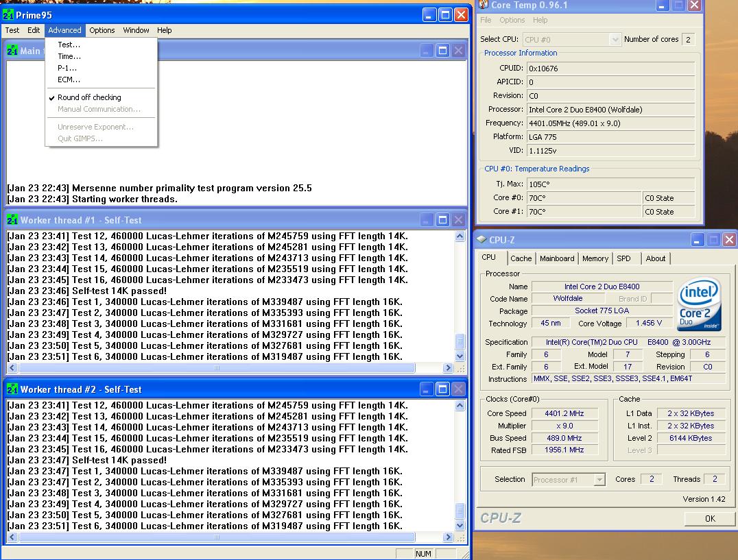The width and height of the screenshot is (738, 560).
Task: Click the Number of cores field in Core Temp
Action: tap(688, 40)
